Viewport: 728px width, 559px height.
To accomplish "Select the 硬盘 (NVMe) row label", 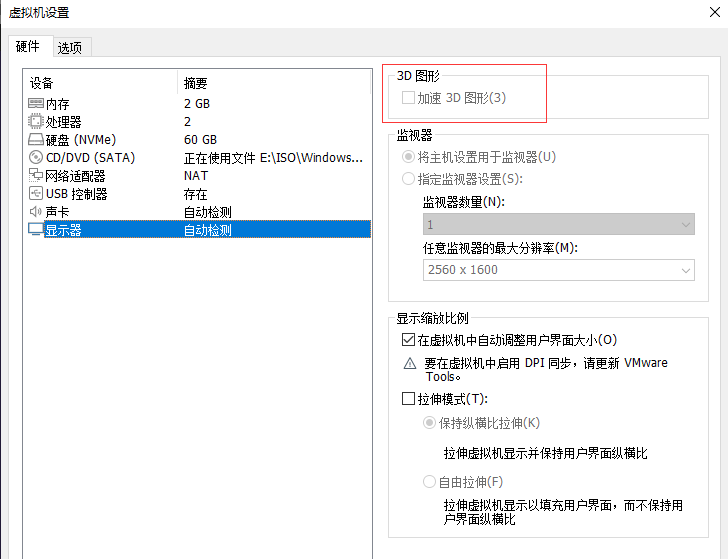I will point(81,140).
